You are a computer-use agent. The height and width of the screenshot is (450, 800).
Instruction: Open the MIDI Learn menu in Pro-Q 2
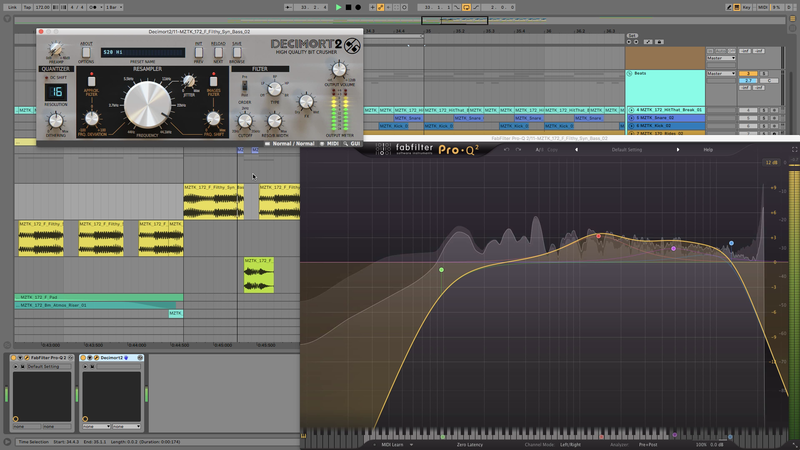click(392, 445)
